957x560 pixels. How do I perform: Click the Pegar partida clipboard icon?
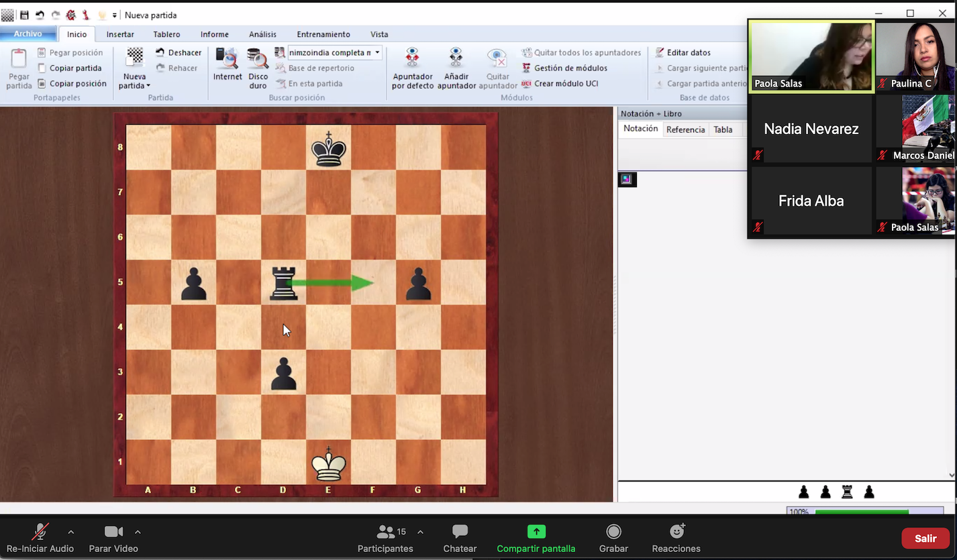(x=19, y=60)
